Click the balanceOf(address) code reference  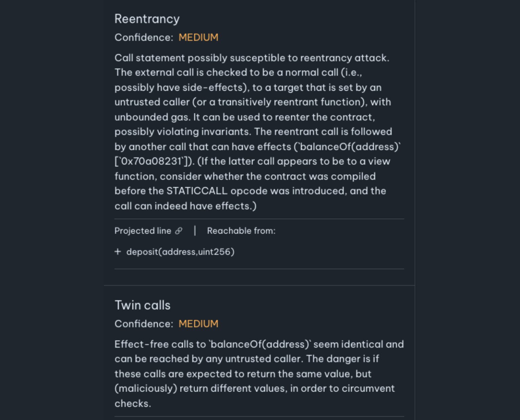coord(348,147)
